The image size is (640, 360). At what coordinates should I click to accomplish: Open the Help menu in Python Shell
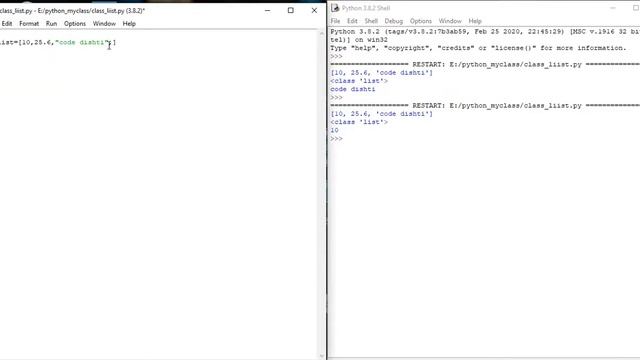(475, 21)
